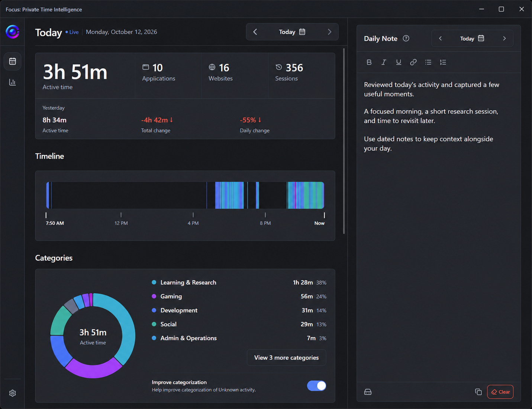Maximize the Focus window
The image size is (532, 409).
pos(501,9)
